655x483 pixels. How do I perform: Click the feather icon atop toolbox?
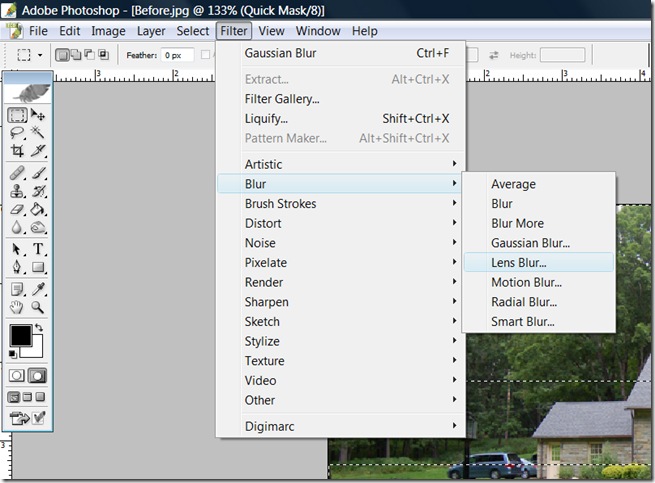28,93
